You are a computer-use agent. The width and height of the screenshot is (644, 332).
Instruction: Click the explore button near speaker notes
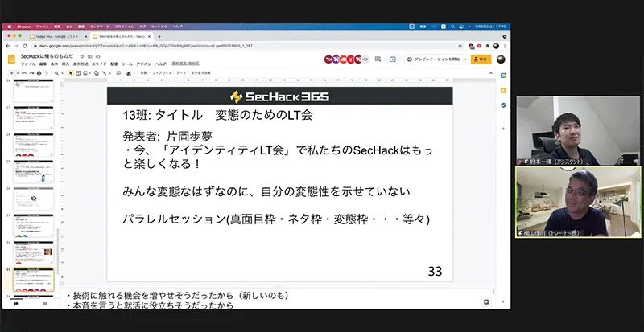pyautogui.click(x=486, y=302)
